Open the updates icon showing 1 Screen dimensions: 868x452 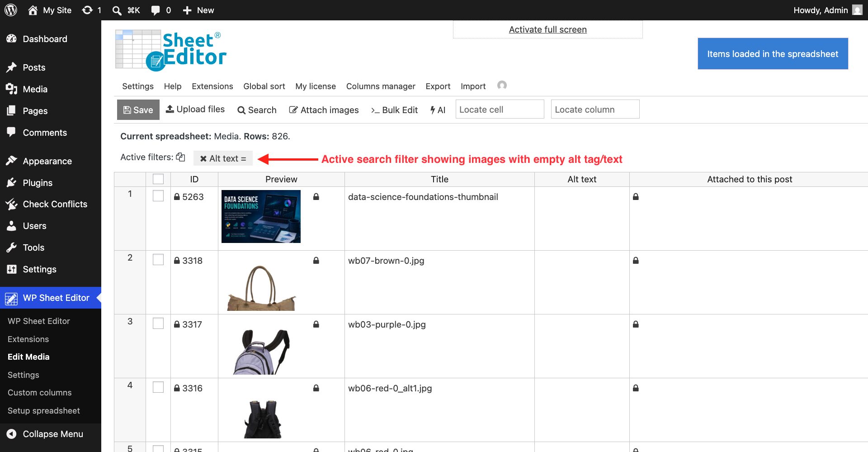pyautogui.click(x=87, y=10)
